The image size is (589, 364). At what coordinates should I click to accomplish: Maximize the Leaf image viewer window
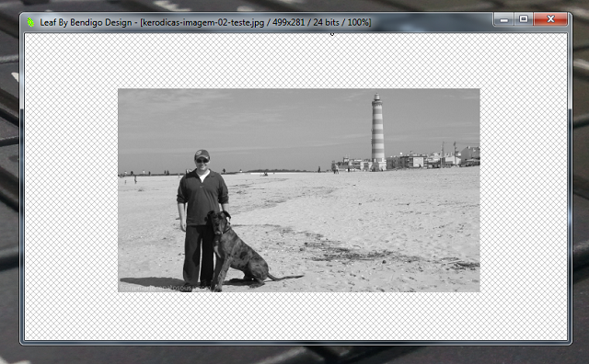[x=524, y=19]
